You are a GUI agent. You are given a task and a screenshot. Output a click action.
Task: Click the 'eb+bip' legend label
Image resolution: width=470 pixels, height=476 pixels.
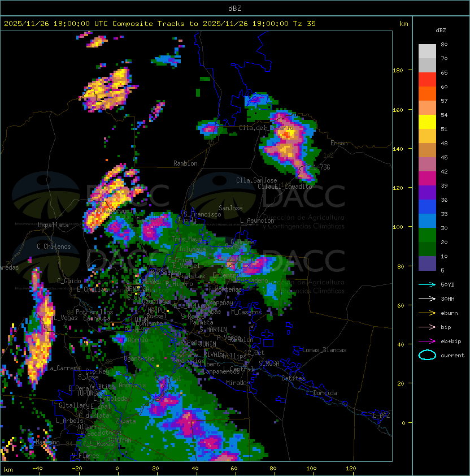tap(451, 341)
